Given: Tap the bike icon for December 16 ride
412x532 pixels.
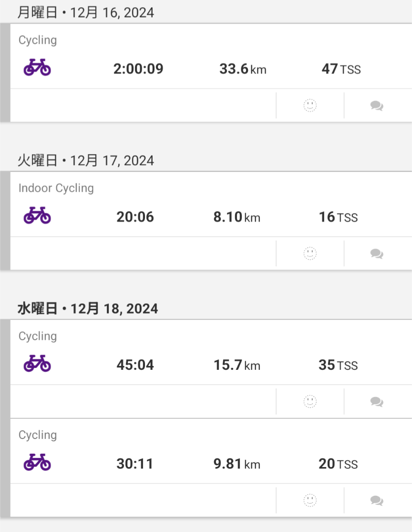Looking at the screenshot, I should click(x=37, y=68).
